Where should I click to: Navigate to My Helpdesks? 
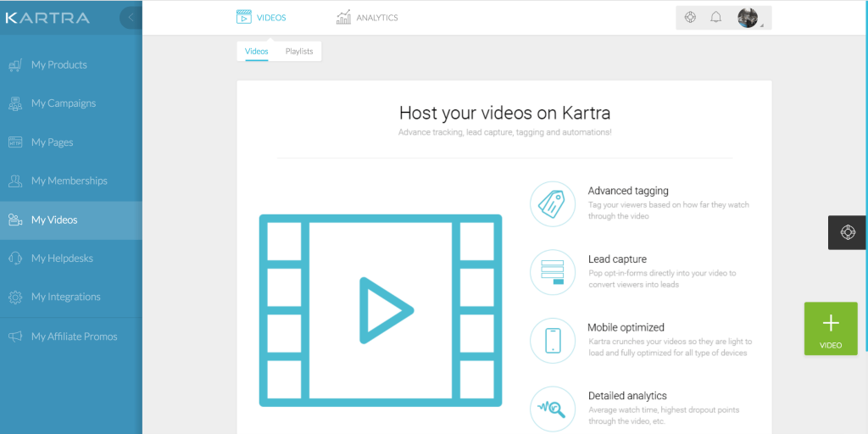tap(62, 259)
